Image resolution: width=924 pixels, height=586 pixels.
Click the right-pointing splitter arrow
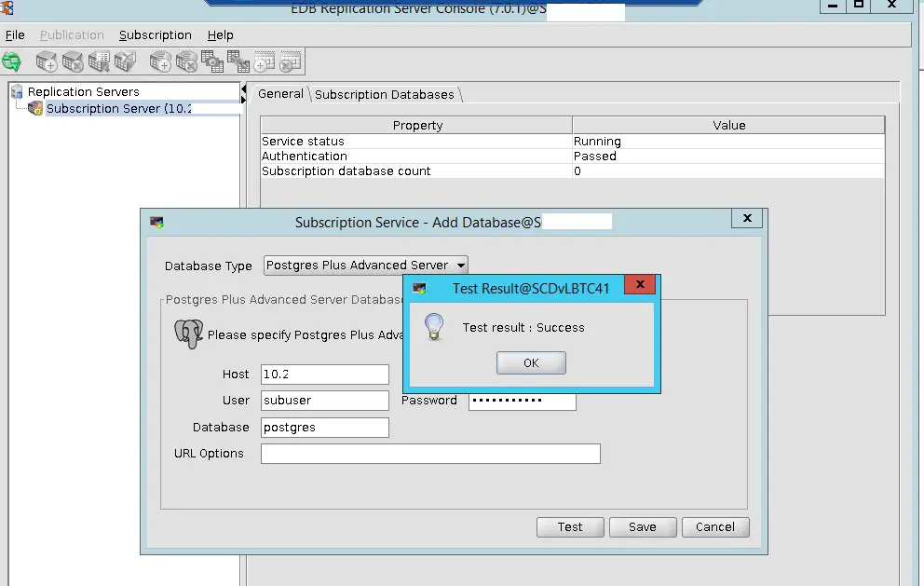click(243, 101)
